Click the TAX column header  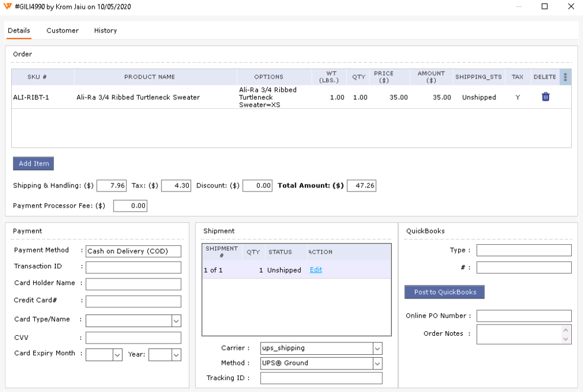[x=517, y=77]
